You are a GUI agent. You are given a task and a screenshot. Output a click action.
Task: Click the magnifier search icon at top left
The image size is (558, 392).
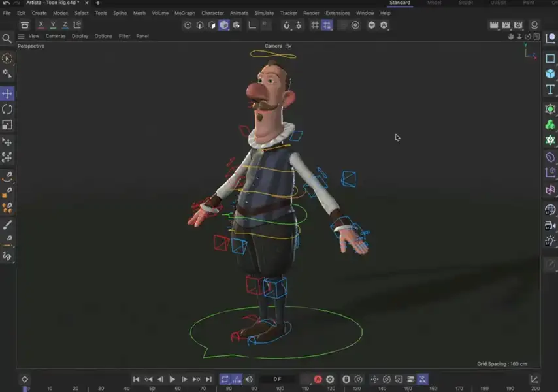(7, 37)
